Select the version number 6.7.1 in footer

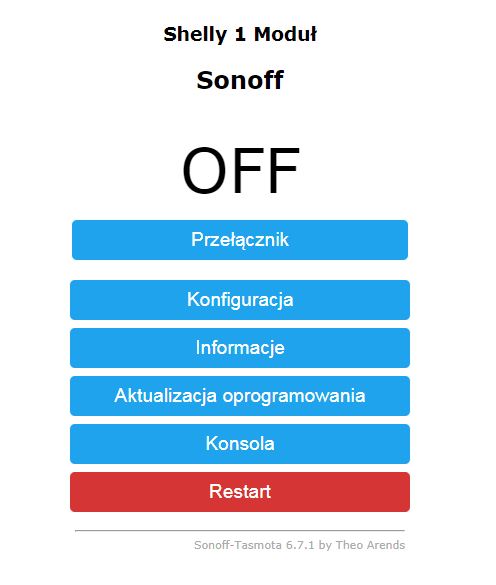300,545
